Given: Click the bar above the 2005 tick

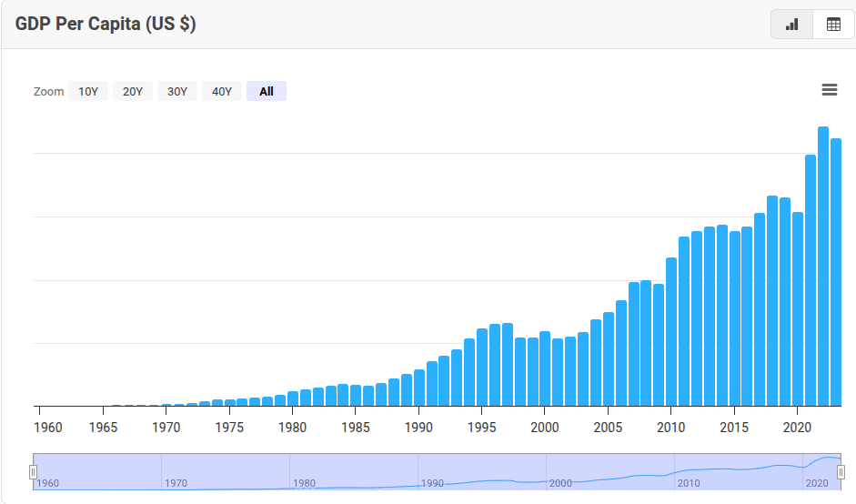Looking at the screenshot, I should [x=609, y=359].
